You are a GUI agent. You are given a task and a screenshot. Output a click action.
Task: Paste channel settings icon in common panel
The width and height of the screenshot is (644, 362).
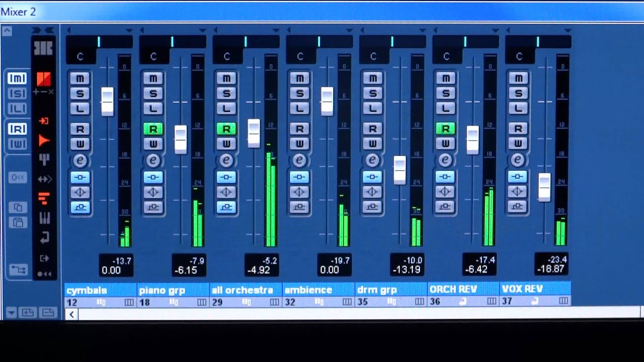pos(18,222)
